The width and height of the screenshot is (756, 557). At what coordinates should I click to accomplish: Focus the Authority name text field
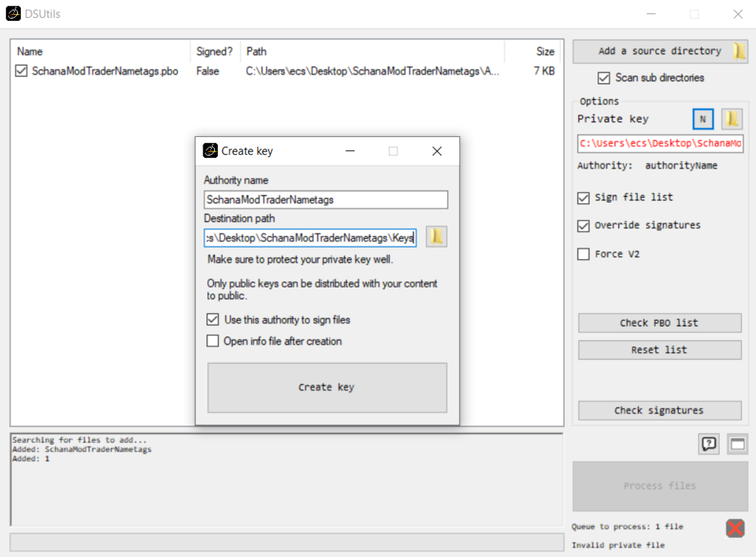point(326,200)
